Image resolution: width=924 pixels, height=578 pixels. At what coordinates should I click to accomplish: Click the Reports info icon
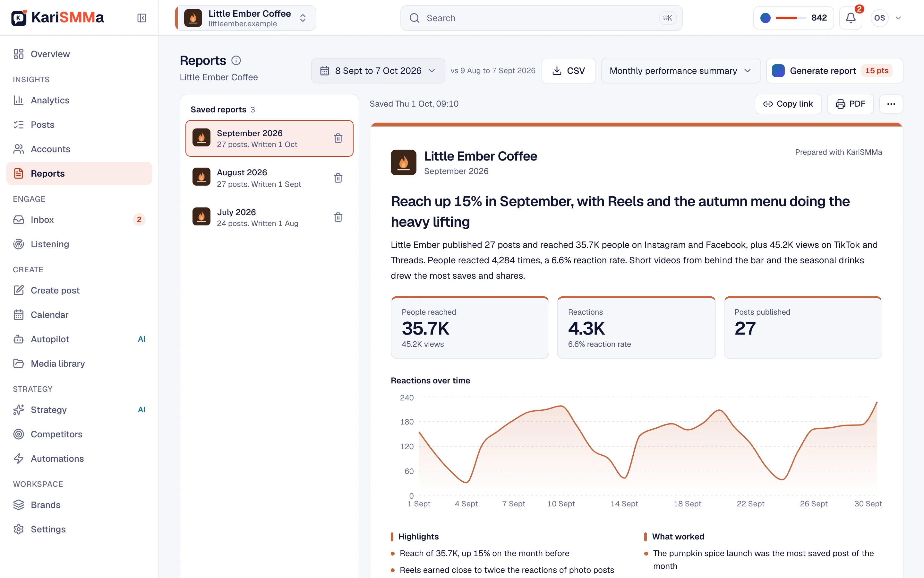click(x=236, y=60)
